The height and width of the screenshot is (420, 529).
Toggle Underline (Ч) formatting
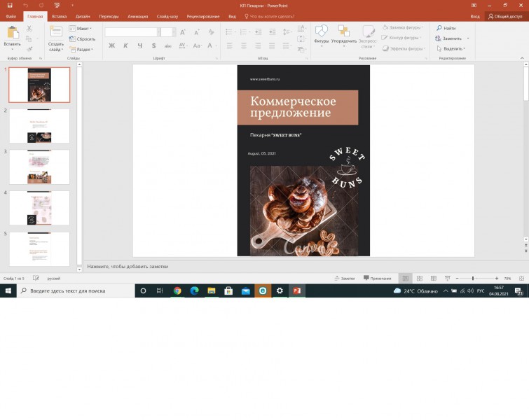[x=139, y=45]
